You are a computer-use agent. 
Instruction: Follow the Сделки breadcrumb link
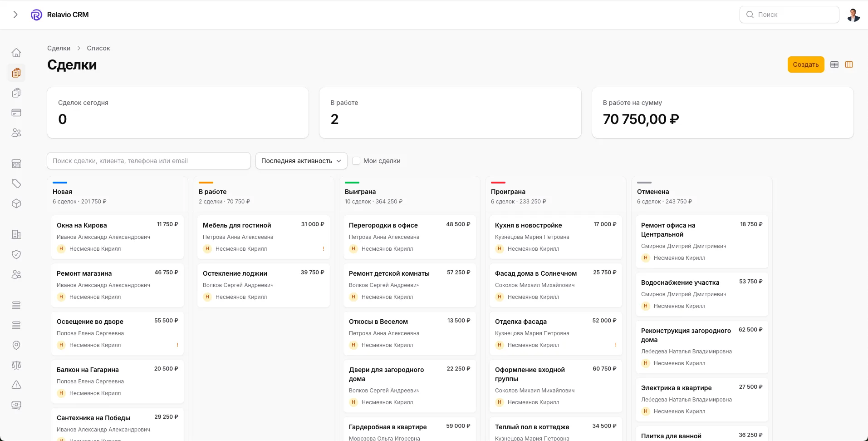point(59,48)
